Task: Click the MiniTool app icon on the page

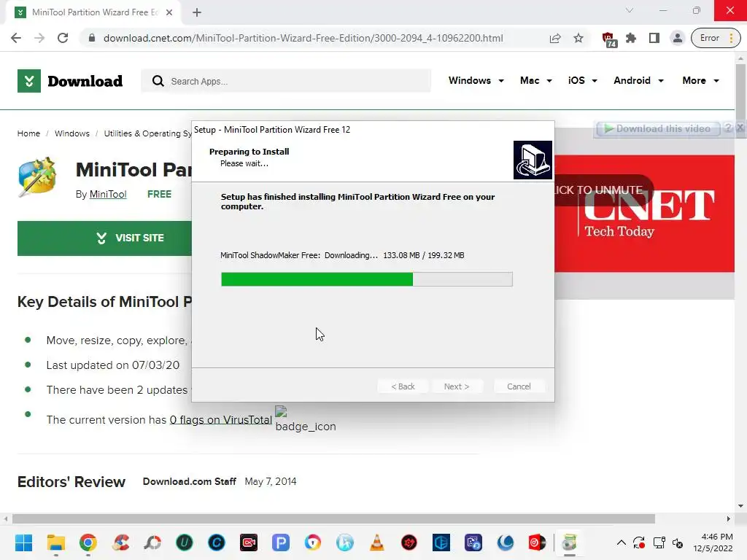Action: pos(37,176)
